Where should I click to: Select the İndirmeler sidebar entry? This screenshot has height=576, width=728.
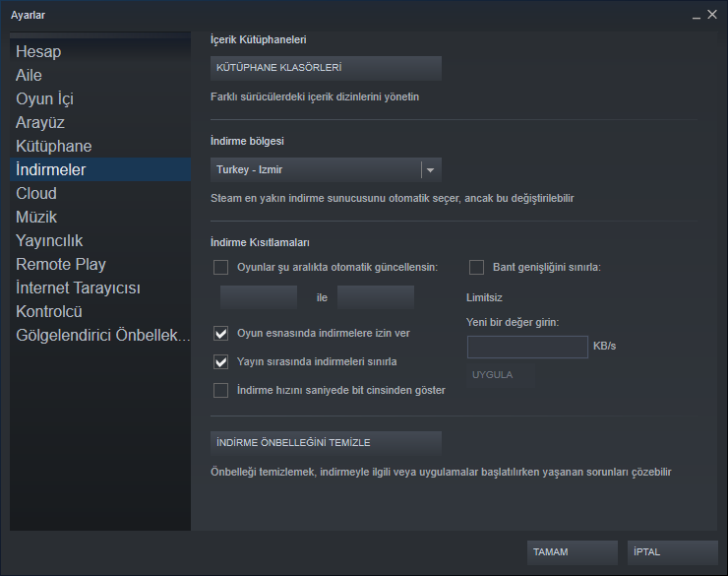click(100, 169)
